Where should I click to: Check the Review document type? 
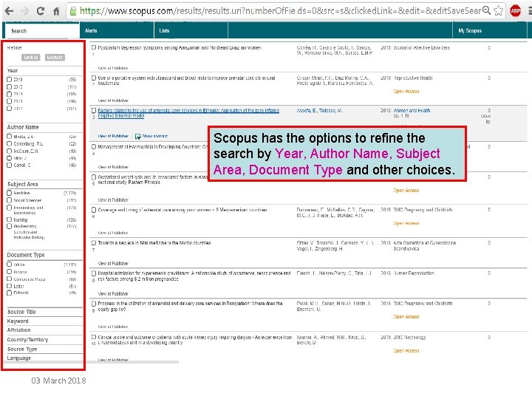pos(10,272)
